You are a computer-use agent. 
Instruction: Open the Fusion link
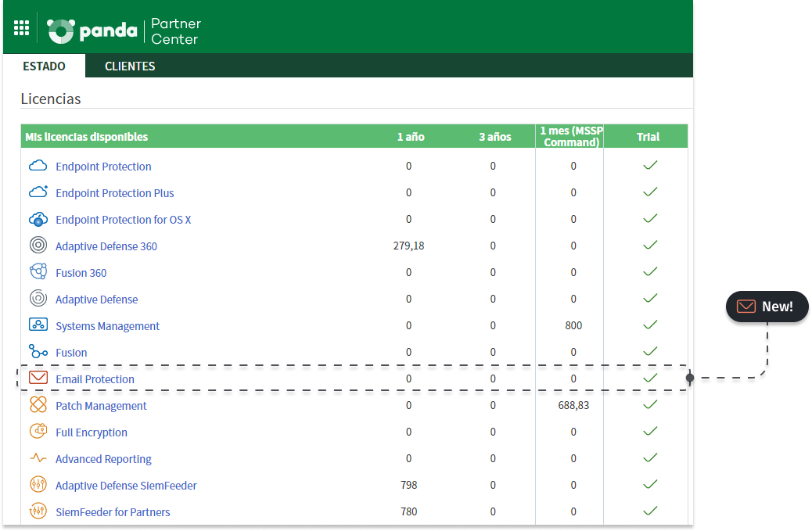pos(71,353)
